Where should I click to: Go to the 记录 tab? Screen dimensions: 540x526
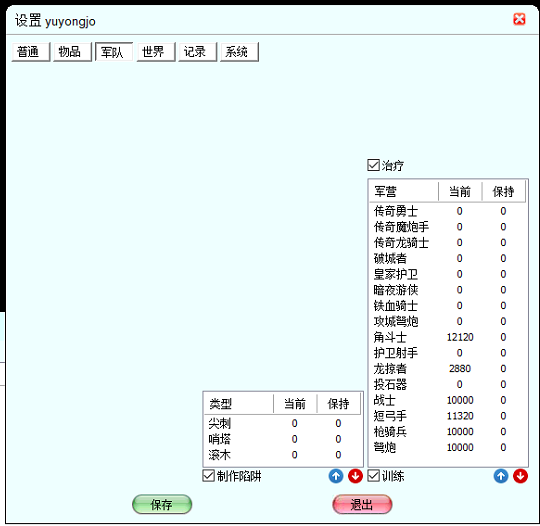(x=198, y=52)
